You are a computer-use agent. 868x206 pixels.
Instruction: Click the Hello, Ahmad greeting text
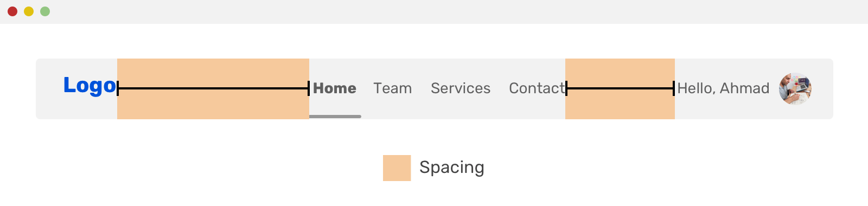click(x=723, y=88)
